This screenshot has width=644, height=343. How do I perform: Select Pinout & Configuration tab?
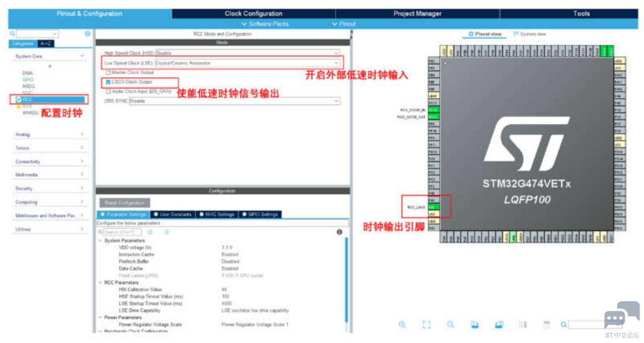(90, 14)
